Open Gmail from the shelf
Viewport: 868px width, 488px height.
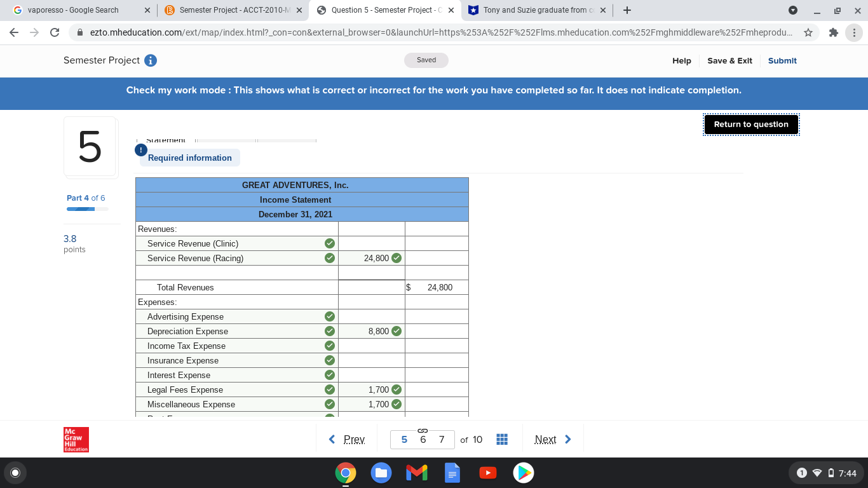(x=417, y=473)
